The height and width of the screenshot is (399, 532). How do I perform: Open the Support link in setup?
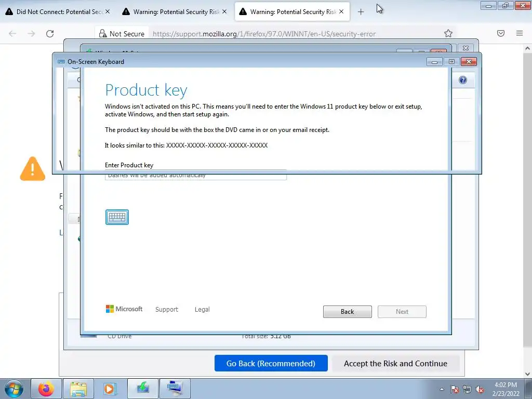click(x=167, y=310)
